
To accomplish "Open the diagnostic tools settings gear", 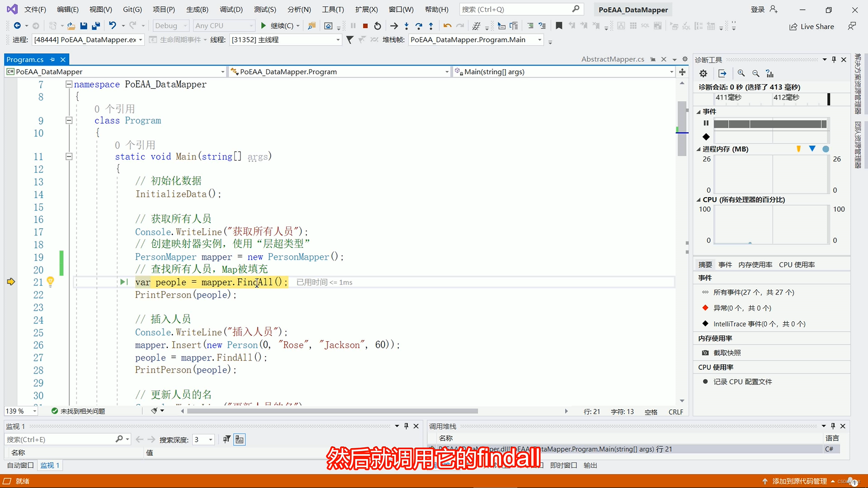I will tap(703, 73).
